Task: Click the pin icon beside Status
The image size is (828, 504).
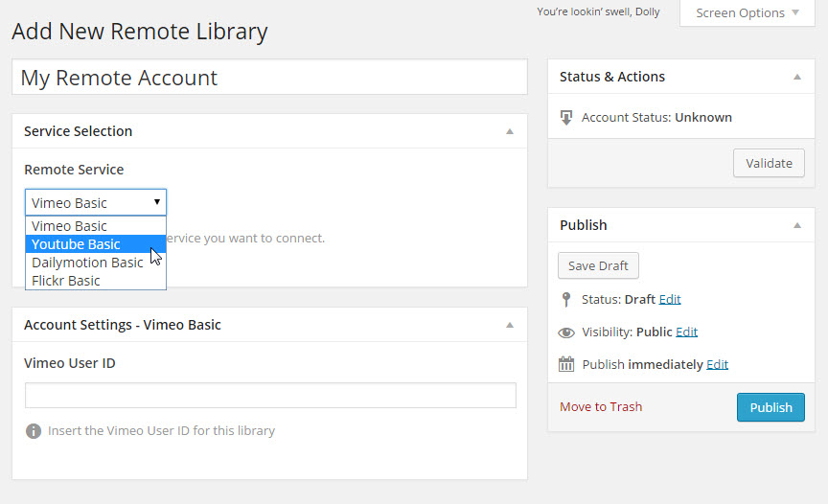Action: (566, 299)
